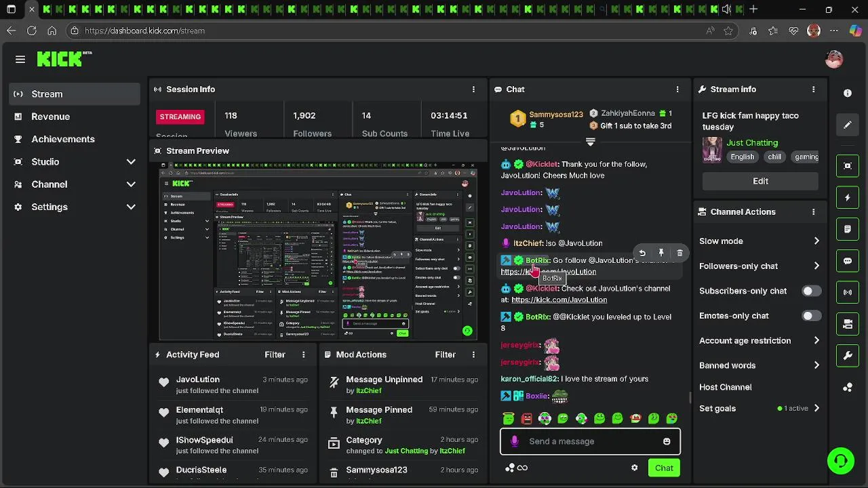Click the pencil edit icon in right rail
868x488 pixels.
(x=848, y=125)
